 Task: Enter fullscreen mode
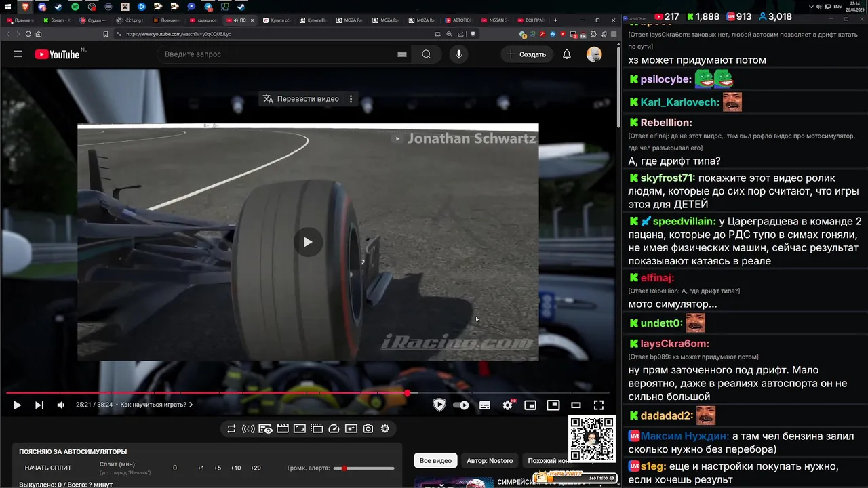point(599,405)
